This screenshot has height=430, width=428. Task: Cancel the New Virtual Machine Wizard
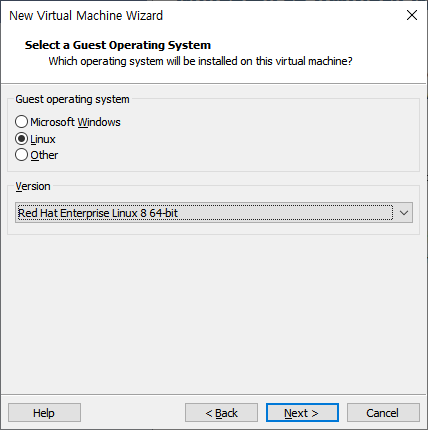click(383, 413)
